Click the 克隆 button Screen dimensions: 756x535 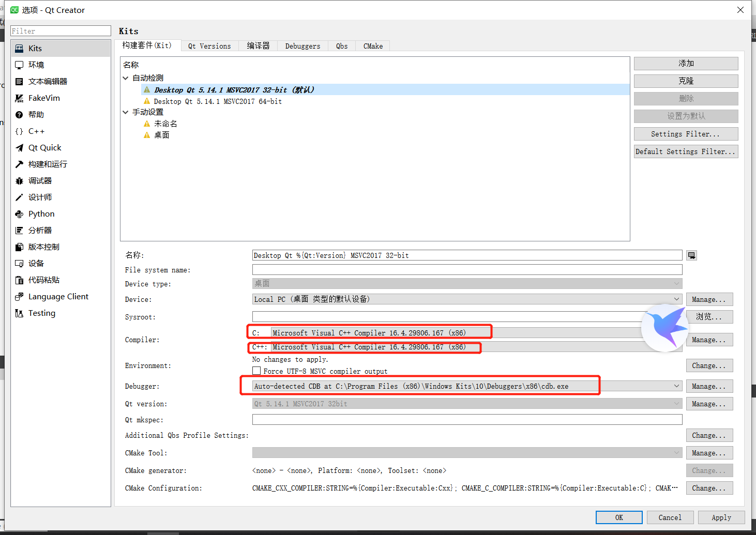coord(686,81)
